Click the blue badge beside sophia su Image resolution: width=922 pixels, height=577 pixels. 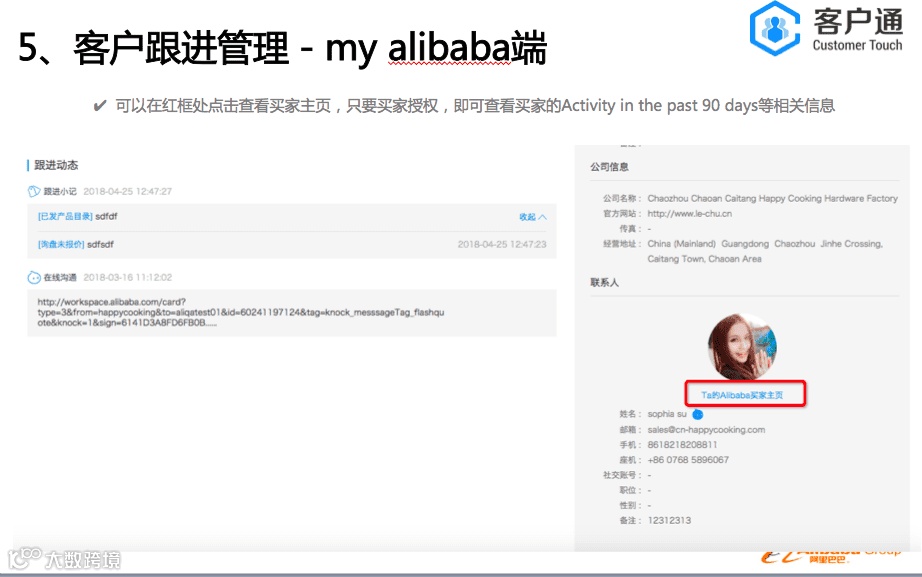pos(697,415)
